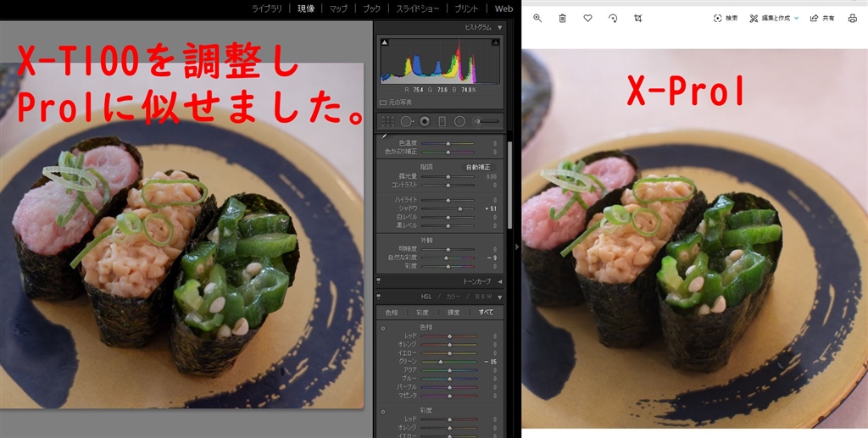Click the シャドウ slider handle
Image resolution: width=868 pixels, height=438 pixels.
(460, 208)
